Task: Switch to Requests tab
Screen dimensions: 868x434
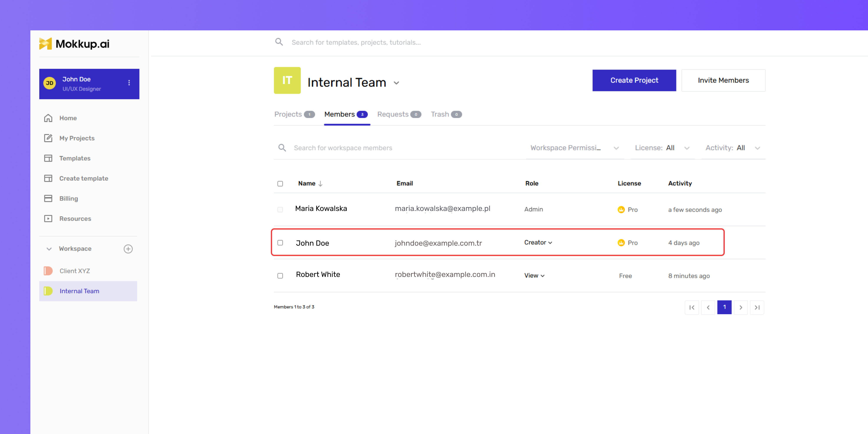Action: [399, 115]
